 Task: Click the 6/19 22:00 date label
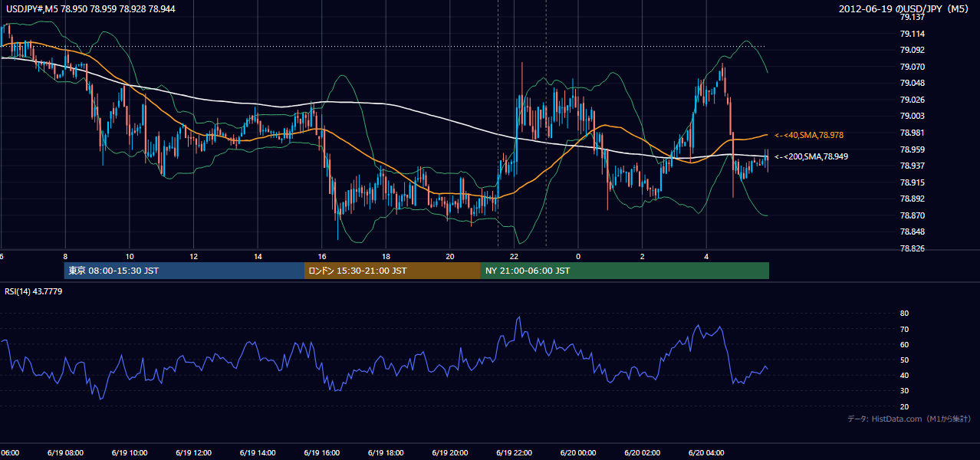coord(513,453)
